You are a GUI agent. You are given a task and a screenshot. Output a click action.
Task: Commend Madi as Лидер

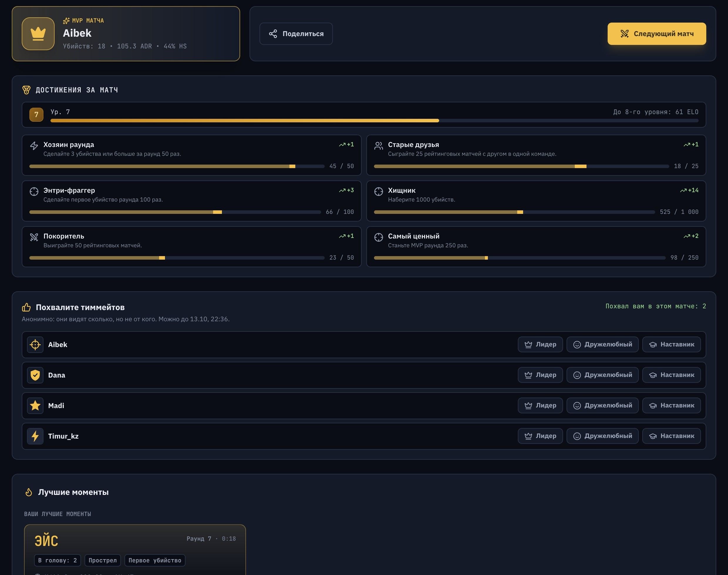[x=540, y=405]
